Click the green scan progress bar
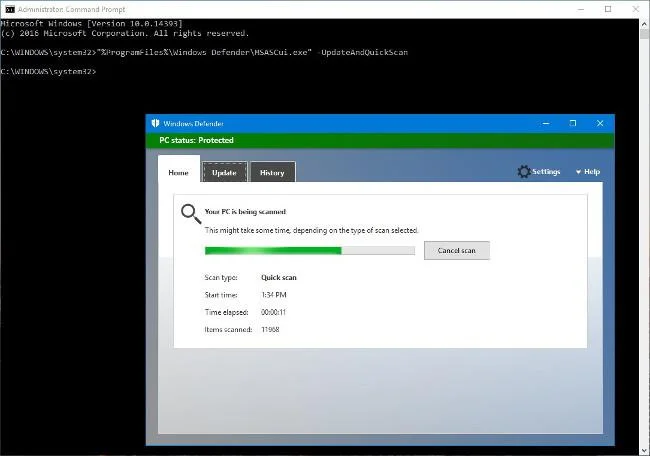This screenshot has width=650, height=456. point(310,250)
